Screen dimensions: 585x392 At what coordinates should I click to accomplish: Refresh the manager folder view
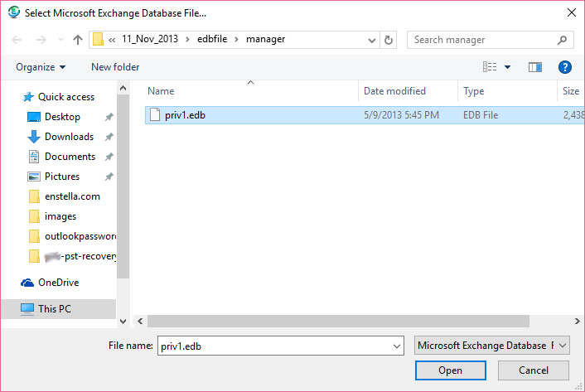pos(389,40)
